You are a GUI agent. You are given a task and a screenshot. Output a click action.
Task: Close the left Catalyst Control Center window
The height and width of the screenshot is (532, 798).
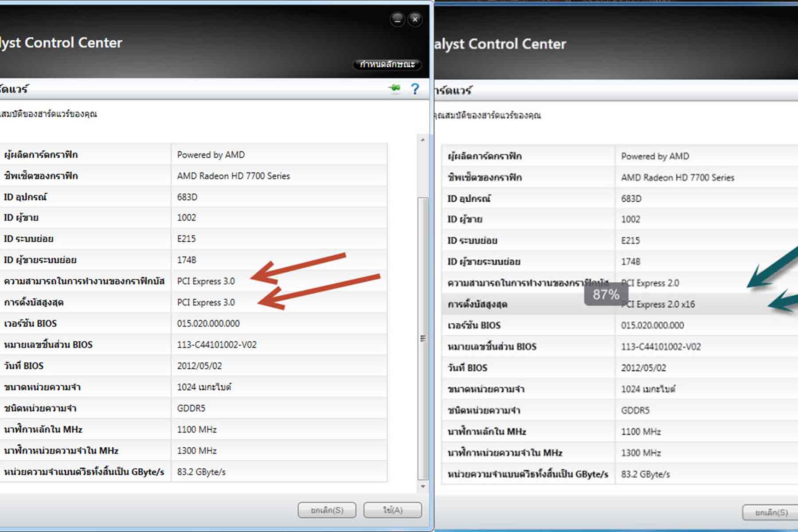point(415,19)
